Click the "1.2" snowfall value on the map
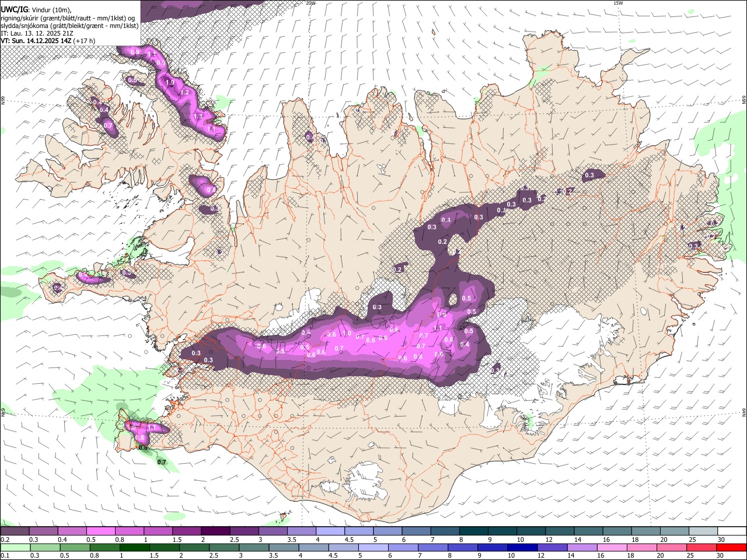This screenshot has width=747, height=560. click(x=185, y=92)
